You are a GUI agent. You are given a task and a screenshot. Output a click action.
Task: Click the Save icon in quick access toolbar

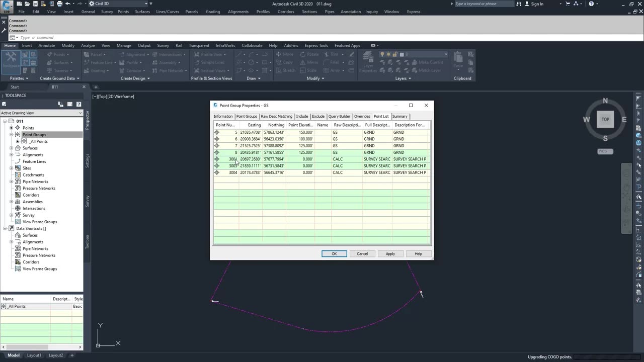click(x=36, y=4)
